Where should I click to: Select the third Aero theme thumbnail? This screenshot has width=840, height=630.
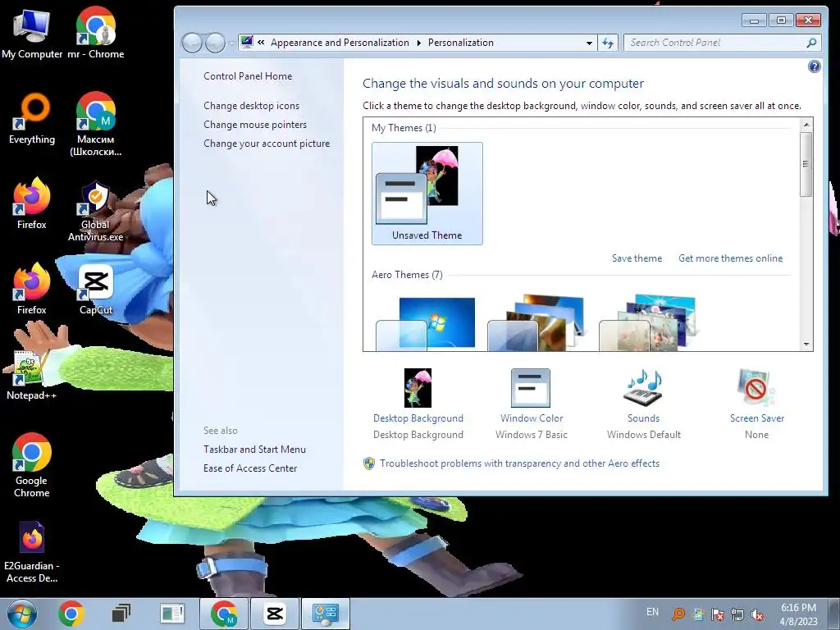[648, 323]
